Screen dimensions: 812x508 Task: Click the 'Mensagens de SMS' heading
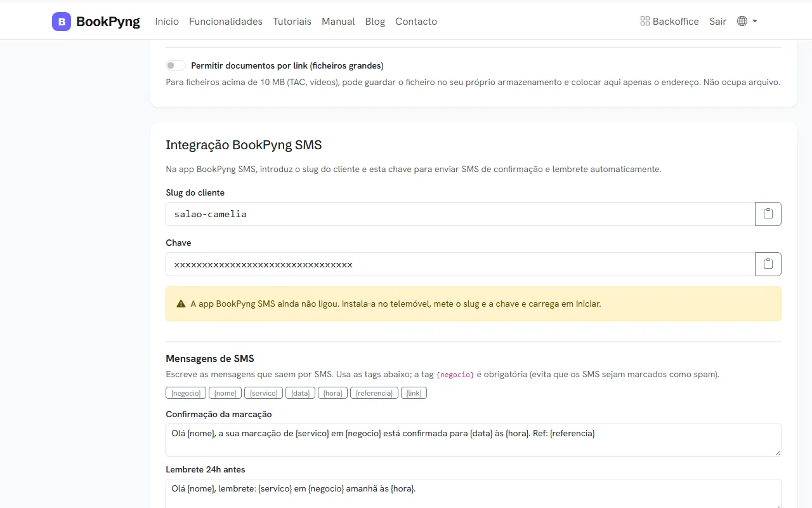(x=210, y=359)
